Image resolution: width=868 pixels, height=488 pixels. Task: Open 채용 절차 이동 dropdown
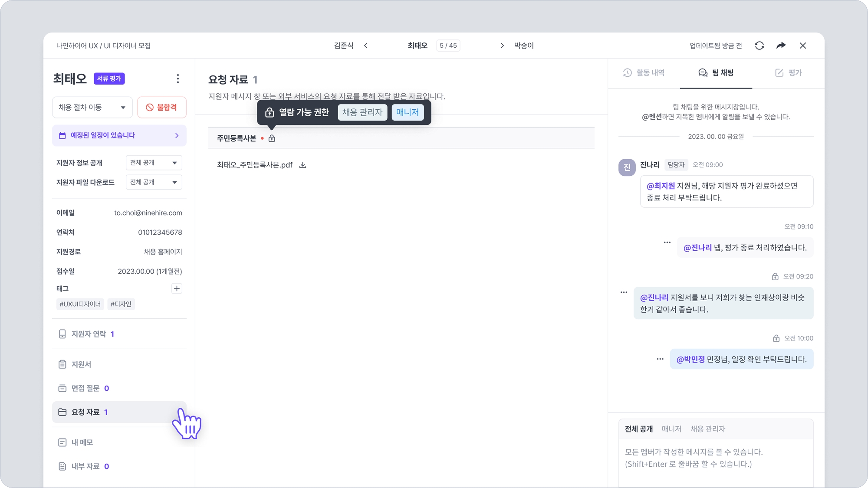pyautogui.click(x=92, y=107)
